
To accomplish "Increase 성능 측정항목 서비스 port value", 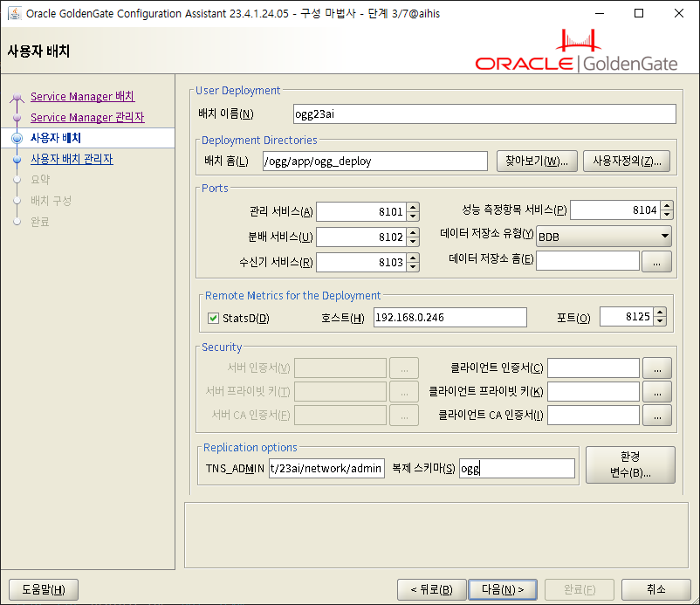I will [x=667, y=205].
